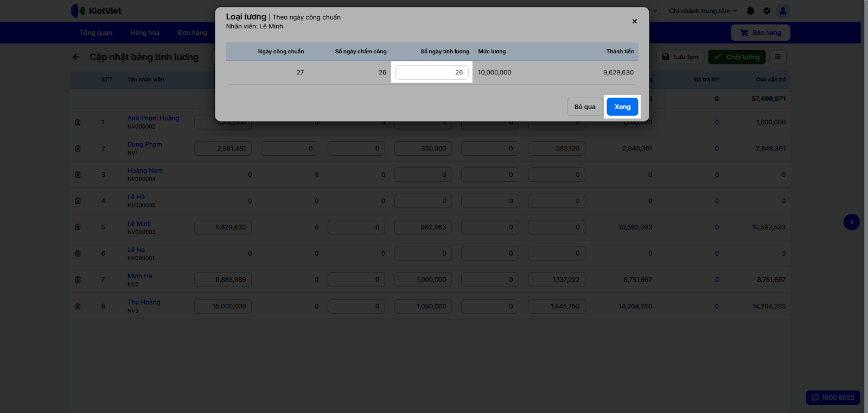Image resolution: width=868 pixels, height=413 pixels.
Task: Select employee code NV000003
Action: tap(142, 232)
